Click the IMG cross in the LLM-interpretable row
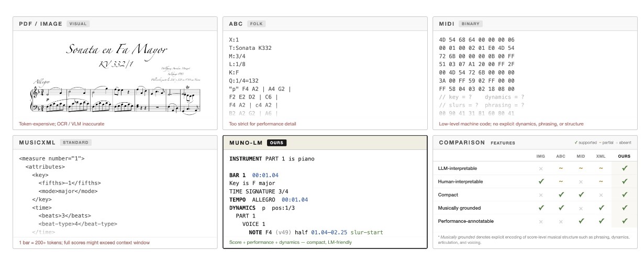Screen dimensions: 644x260 click(541, 168)
